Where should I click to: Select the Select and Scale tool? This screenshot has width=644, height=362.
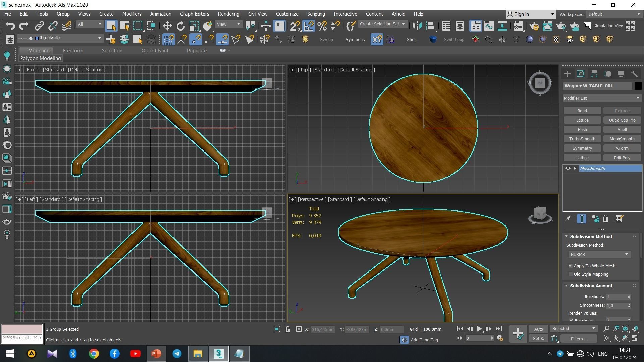(x=194, y=26)
